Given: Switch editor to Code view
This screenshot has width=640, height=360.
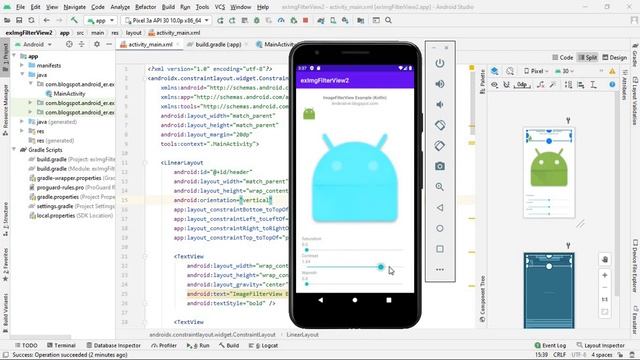Looking at the screenshot, I should [x=563, y=58].
